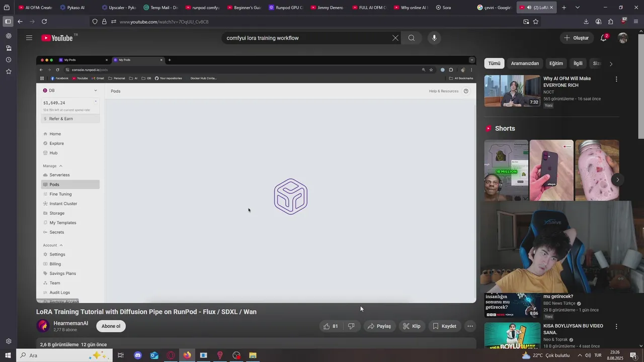Reload the page in the browser

point(44,22)
